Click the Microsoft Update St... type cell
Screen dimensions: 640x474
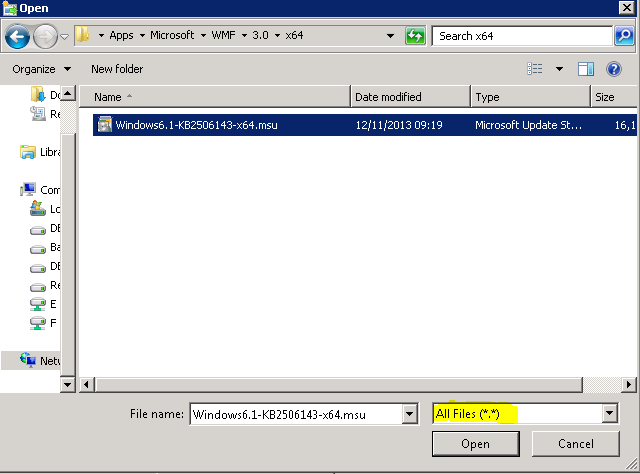tap(528, 125)
